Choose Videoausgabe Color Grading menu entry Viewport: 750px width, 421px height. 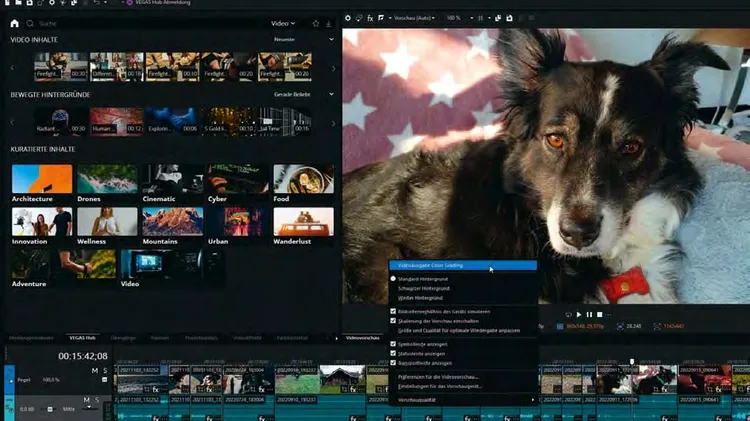[462, 266]
